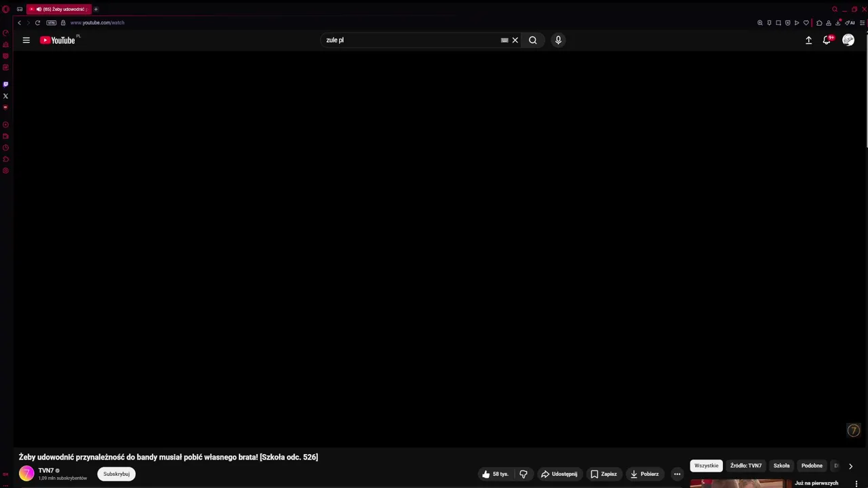This screenshot has height=488, width=868.
Task: Open the TVN7 channel name link
Action: (45, 470)
